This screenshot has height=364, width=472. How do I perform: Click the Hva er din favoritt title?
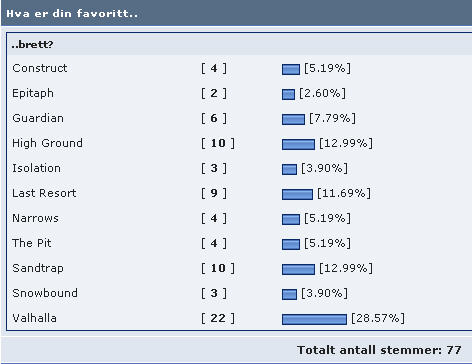click(72, 14)
